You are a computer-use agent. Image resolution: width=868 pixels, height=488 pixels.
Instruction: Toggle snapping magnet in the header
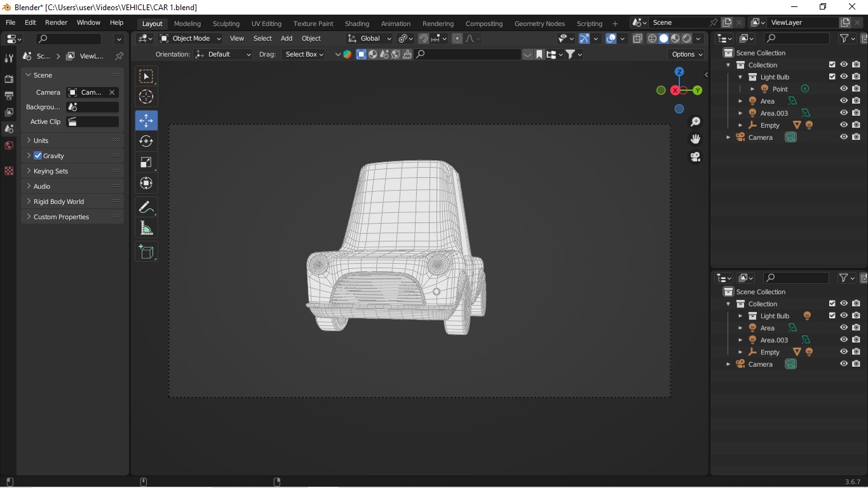click(x=423, y=39)
